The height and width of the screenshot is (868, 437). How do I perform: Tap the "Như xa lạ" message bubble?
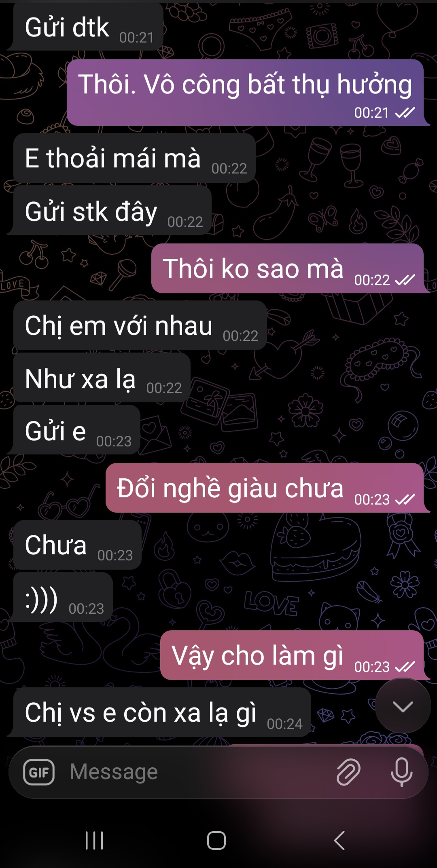pyautogui.click(x=102, y=378)
